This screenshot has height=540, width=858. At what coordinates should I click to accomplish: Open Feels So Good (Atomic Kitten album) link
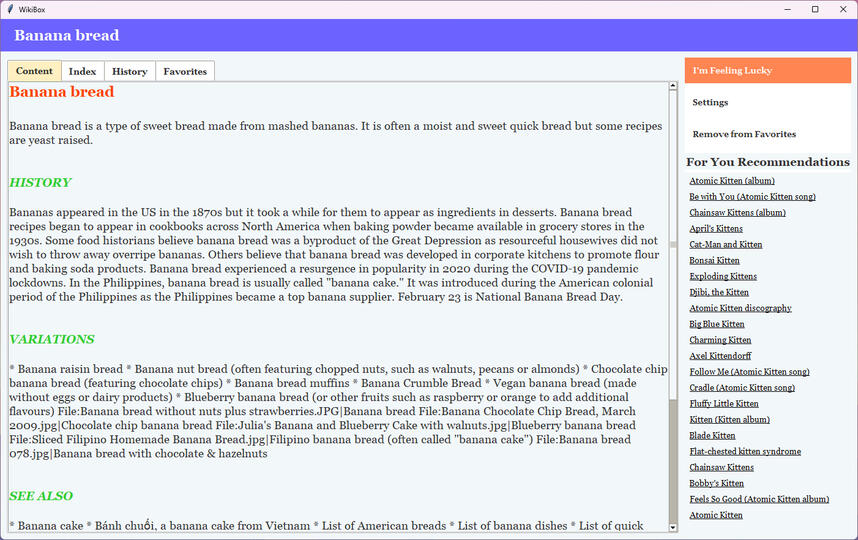759,499
